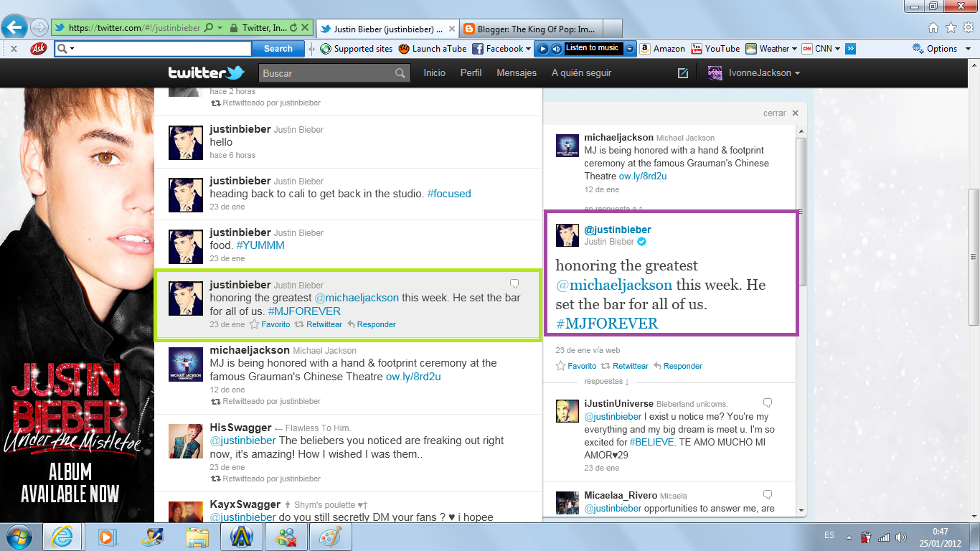Play music with the toolbar play button
The height and width of the screenshot is (551, 980).
[x=544, y=49]
